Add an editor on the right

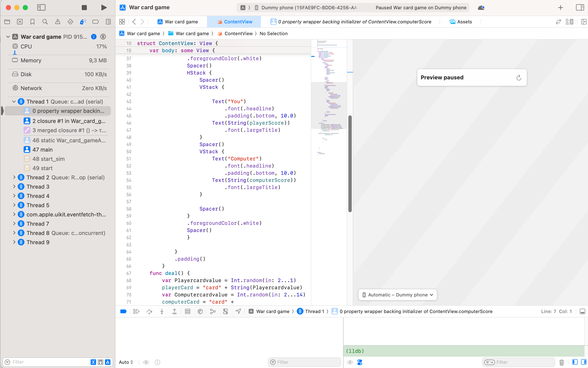click(x=584, y=22)
